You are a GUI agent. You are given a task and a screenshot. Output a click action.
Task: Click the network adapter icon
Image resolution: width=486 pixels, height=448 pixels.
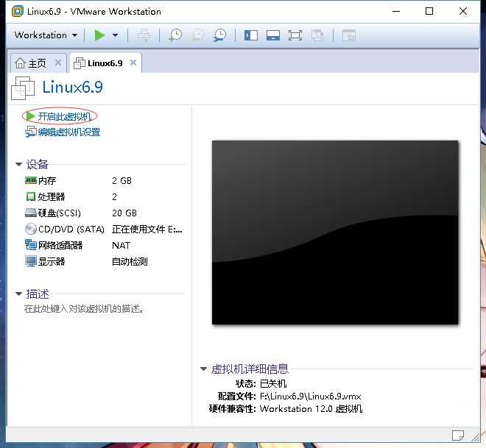point(31,245)
